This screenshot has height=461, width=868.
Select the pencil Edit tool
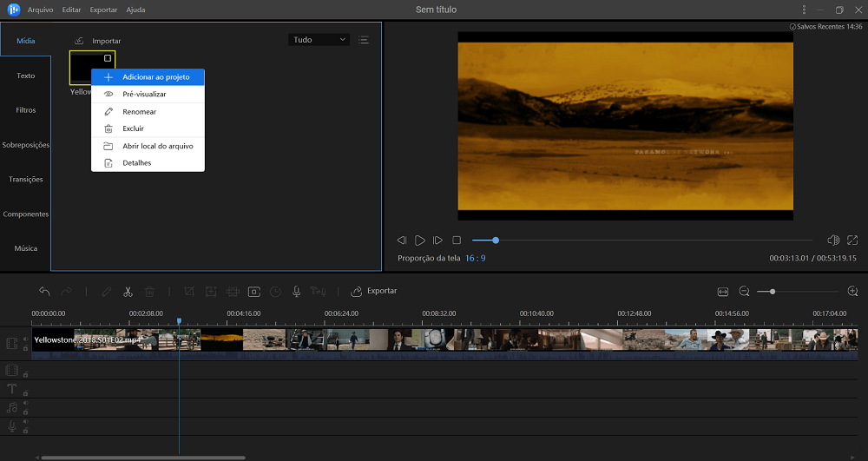coord(106,291)
